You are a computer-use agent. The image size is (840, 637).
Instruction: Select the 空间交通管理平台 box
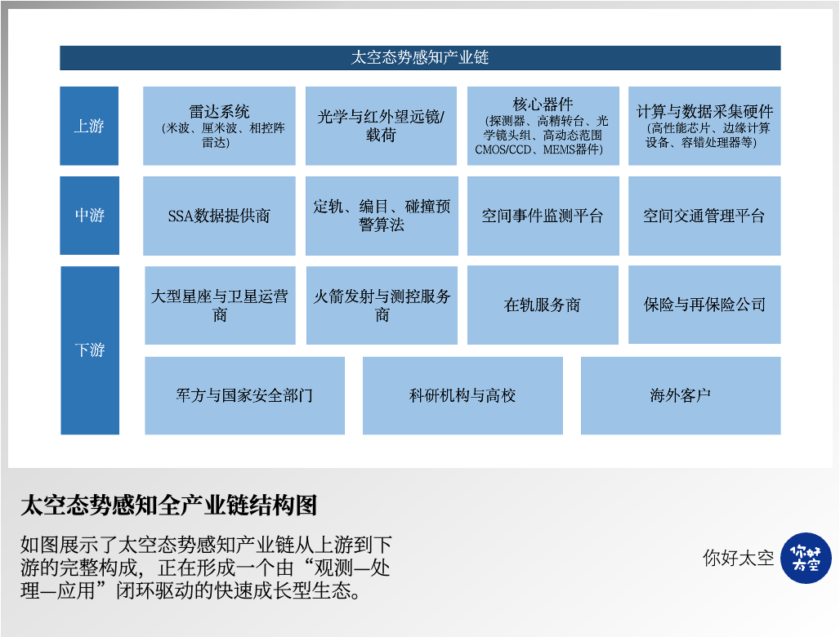704,216
